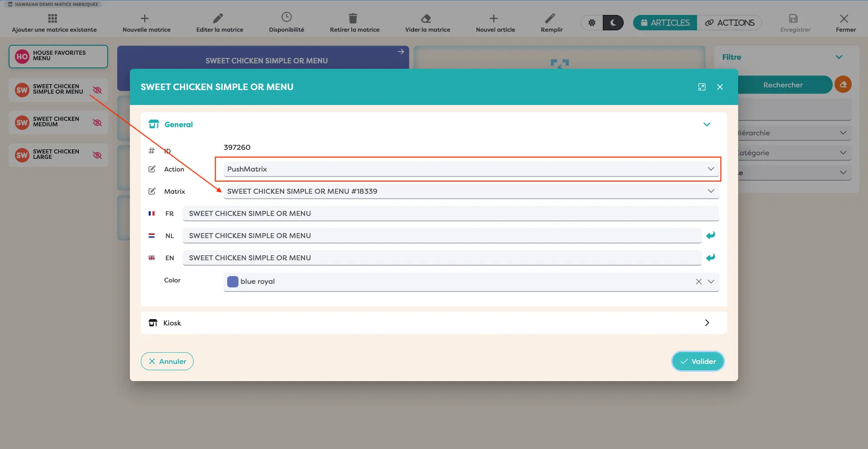Toggle visibility of SWEET CHICKEN SIMPLE OR MENU
This screenshot has width=868, height=449.
click(97, 90)
